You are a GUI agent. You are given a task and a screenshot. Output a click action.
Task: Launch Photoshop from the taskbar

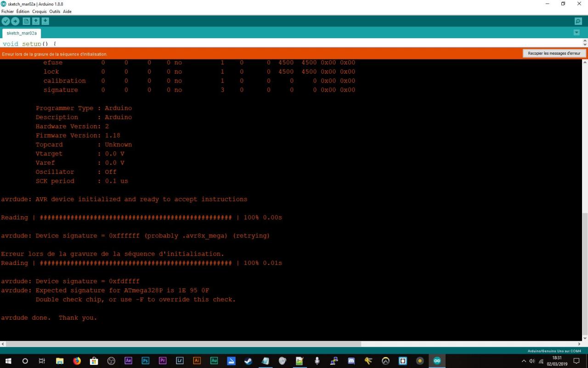[x=145, y=361]
